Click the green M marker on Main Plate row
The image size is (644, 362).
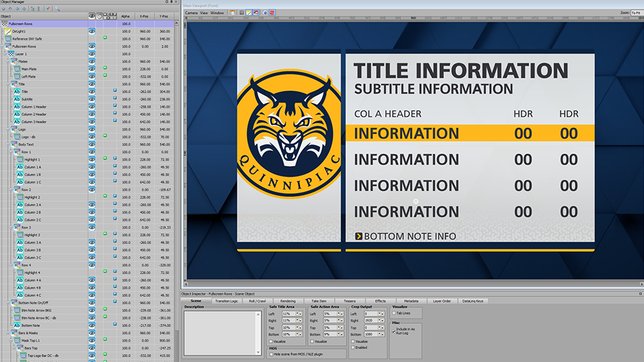pyautogui.click(x=105, y=68)
